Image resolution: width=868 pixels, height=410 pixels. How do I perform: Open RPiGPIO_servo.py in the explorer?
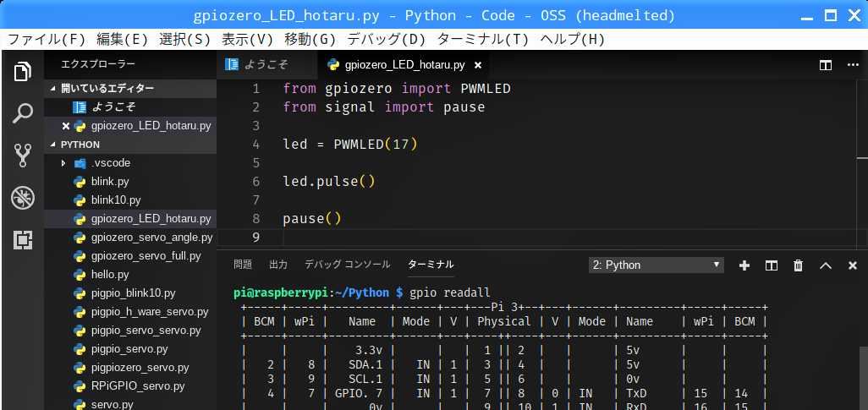click(130, 385)
